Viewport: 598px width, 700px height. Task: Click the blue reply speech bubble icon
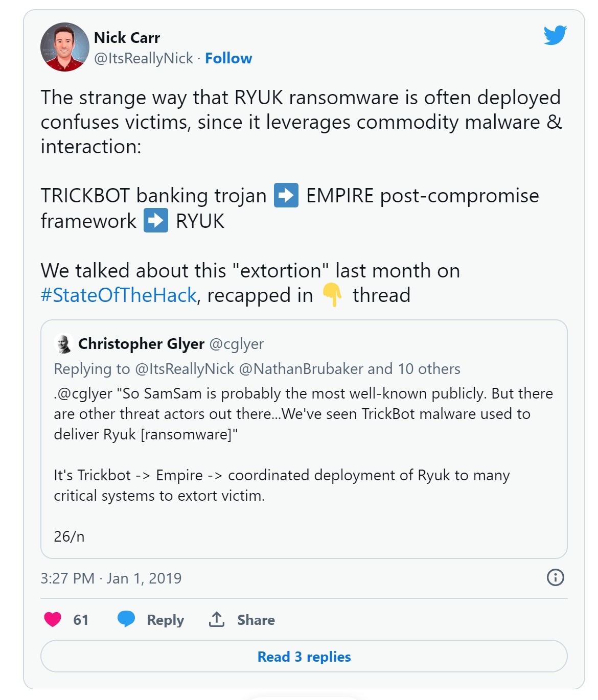tap(126, 619)
